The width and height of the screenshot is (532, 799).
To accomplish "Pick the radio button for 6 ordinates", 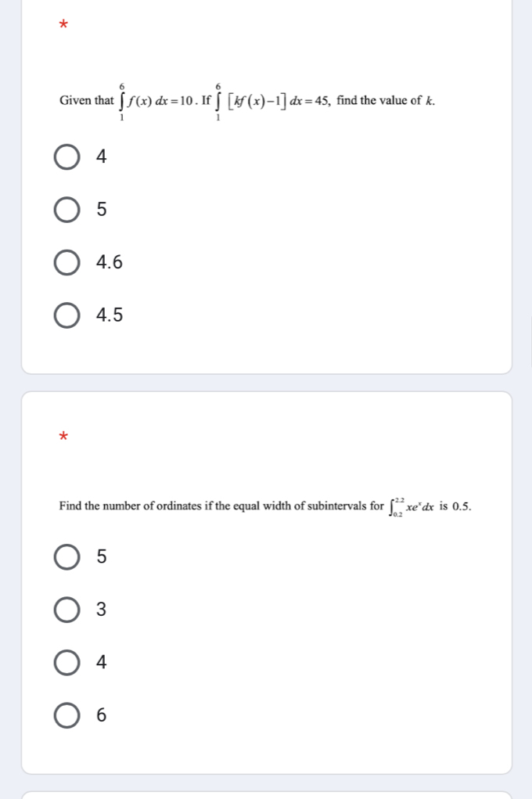I will point(67,716).
